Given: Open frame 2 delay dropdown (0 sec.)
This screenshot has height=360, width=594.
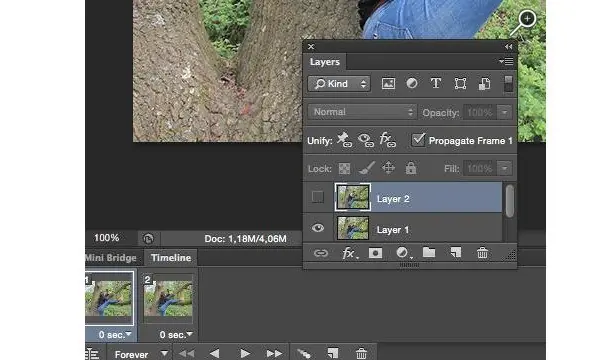Looking at the screenshot, I should point(176,335).
